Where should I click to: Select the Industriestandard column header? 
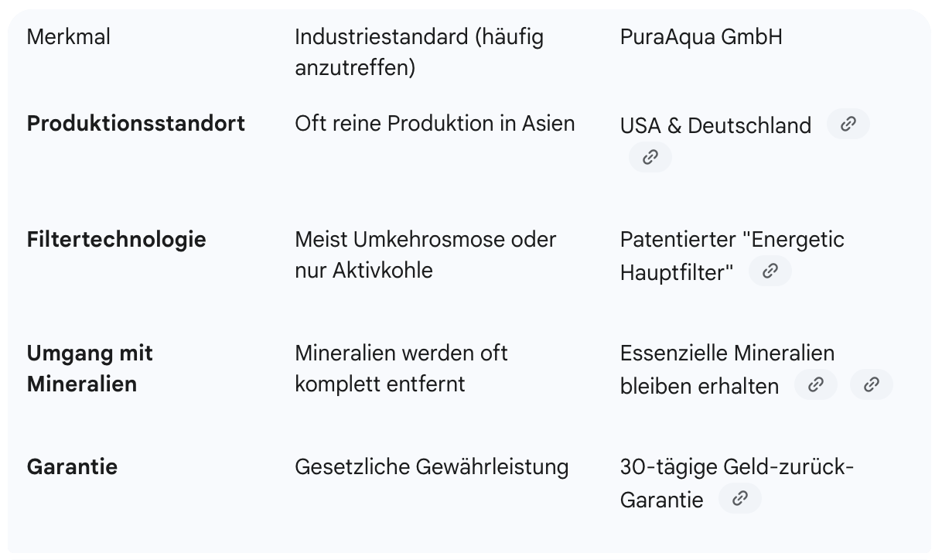pos(419,52)
